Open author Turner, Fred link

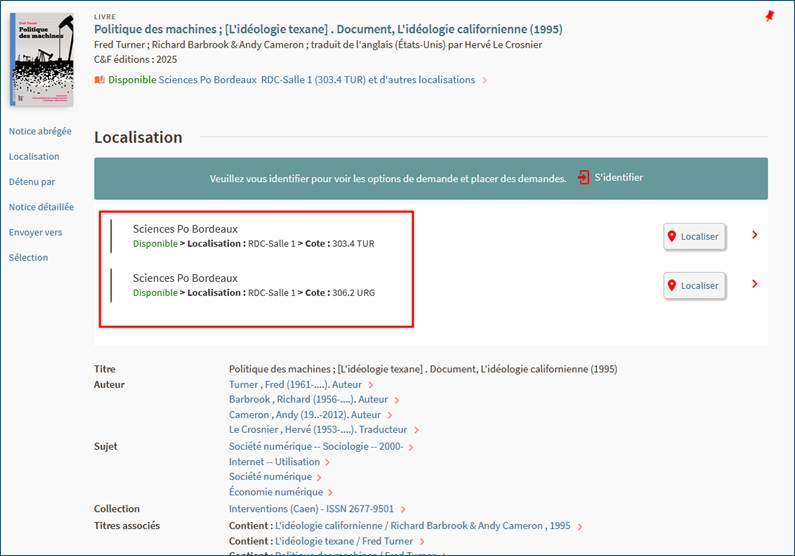[x=294, y=384]
